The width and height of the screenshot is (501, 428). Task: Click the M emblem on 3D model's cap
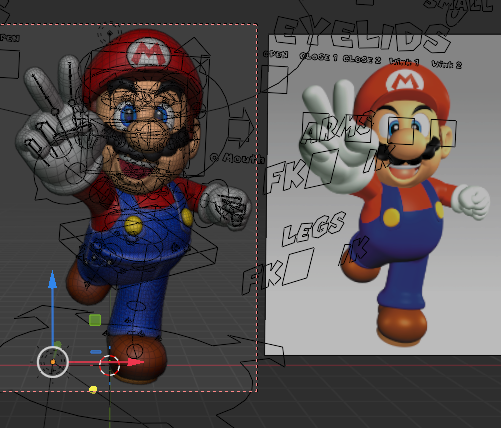coord(149,54)
